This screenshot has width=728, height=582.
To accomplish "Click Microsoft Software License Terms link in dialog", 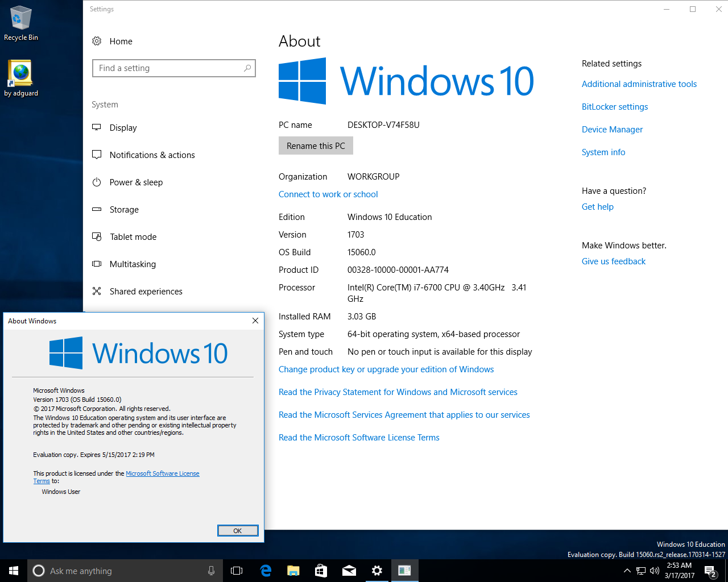I will click(x=162, y=473).
